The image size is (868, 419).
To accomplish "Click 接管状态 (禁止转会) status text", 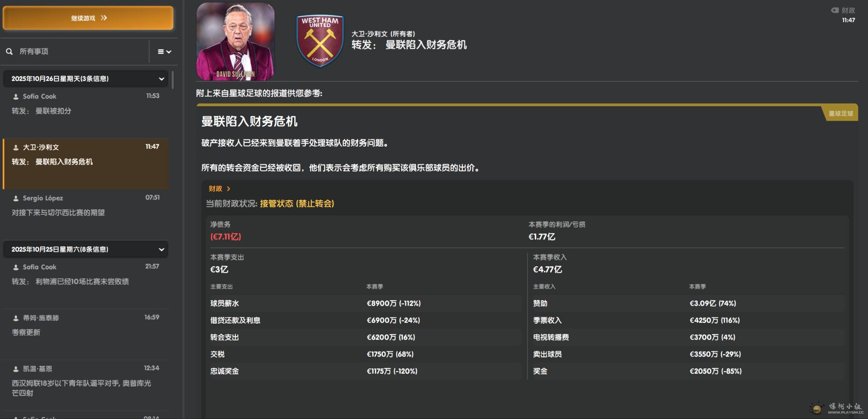I will [297, 204].
